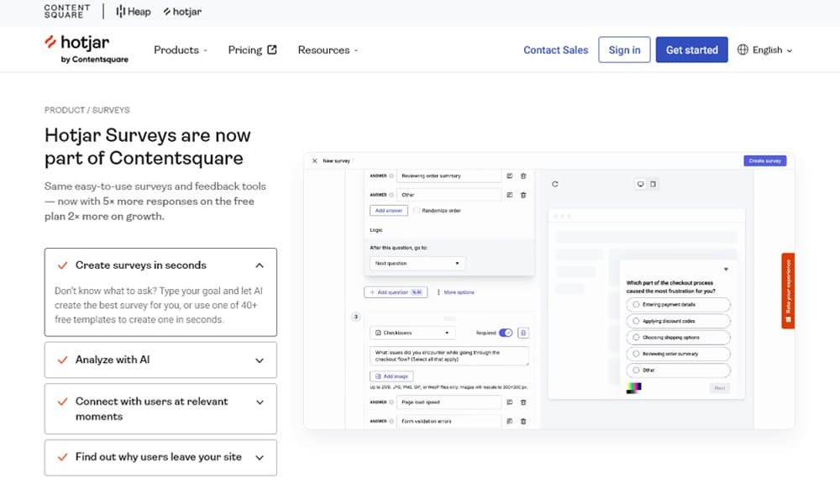The height and width of the screenshot is (504, 840).
Task: Open the More options kebab icon
Action: 438,292
